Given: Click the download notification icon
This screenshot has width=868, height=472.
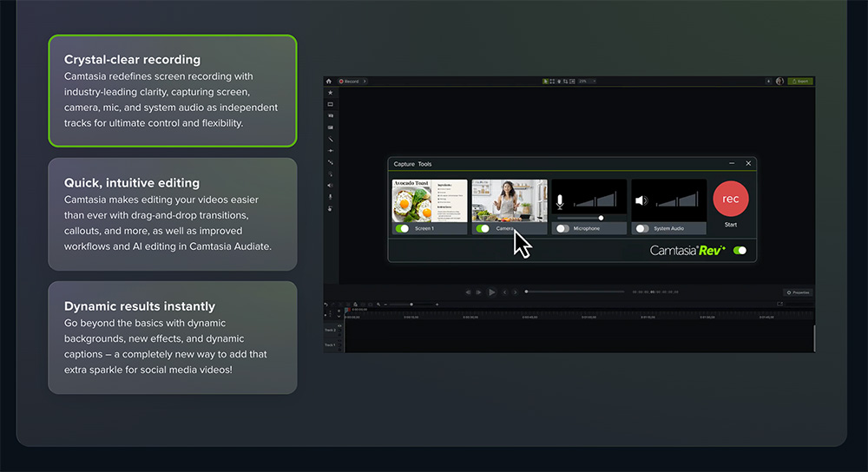Looking at the screenshot, I should point(768,82).
